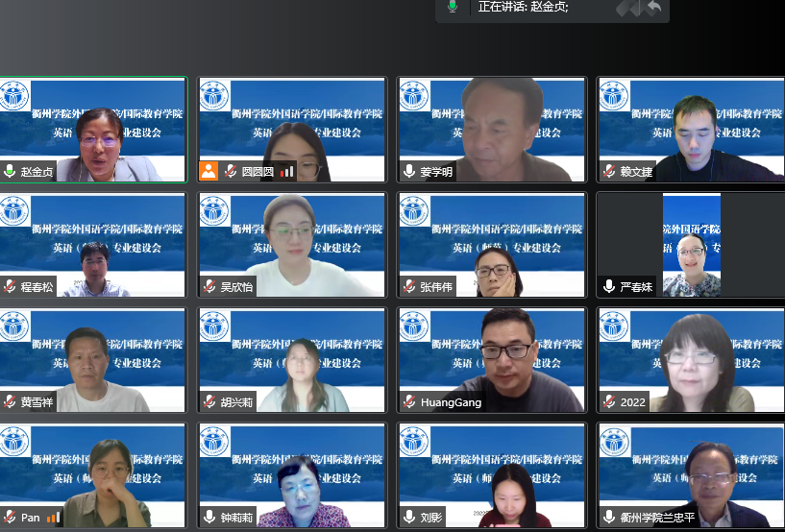Open 刘影's video tile
This screenshot has height=532, width=785.
[492, 475]
